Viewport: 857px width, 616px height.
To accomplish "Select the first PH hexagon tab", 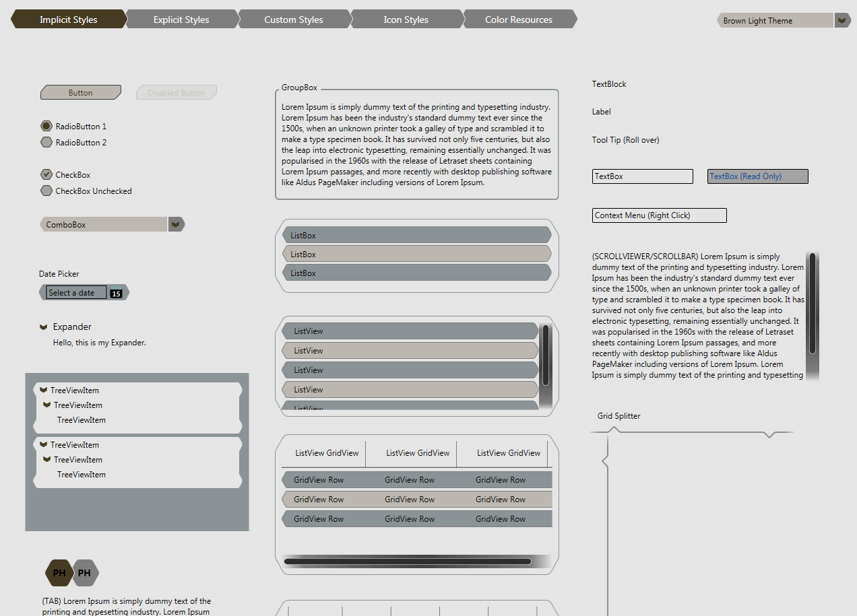I will coord(59,573).
